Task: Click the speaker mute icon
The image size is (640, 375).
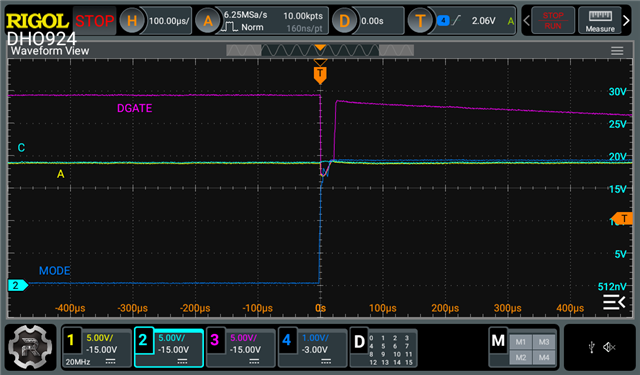Action: point(609,347)
